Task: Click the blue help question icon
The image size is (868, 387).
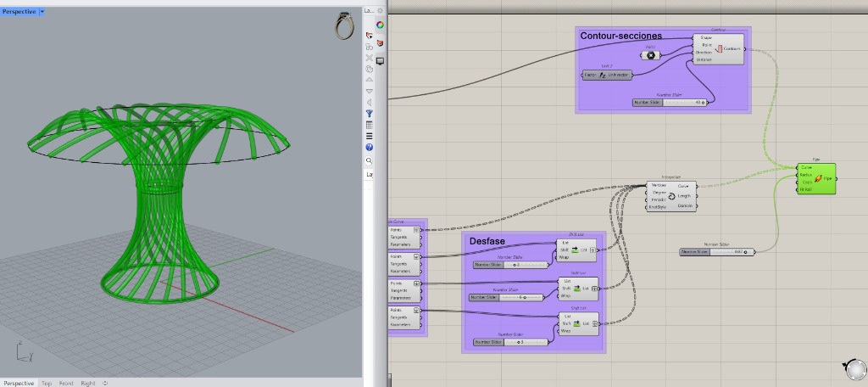Action: click(370, 148)
